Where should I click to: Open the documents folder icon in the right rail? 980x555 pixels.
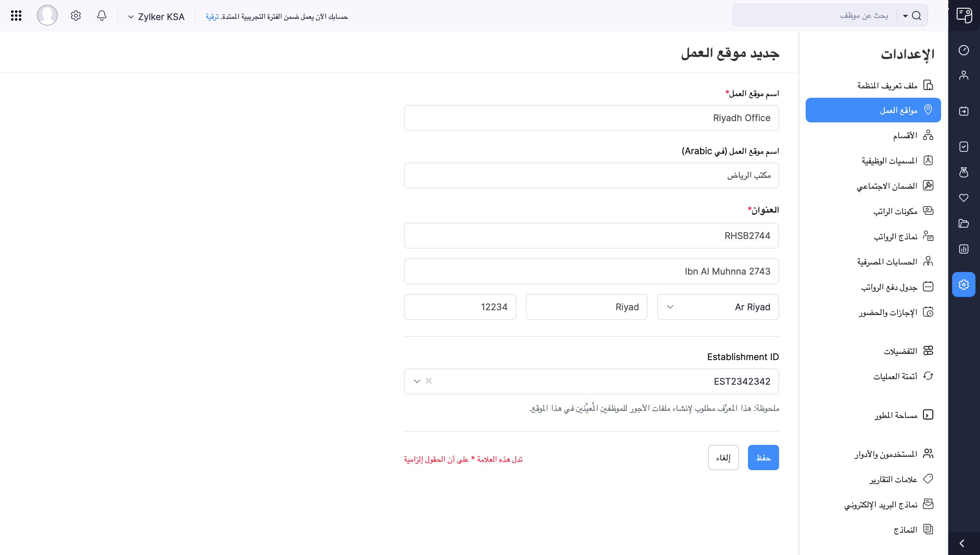[x=964, y=224]
